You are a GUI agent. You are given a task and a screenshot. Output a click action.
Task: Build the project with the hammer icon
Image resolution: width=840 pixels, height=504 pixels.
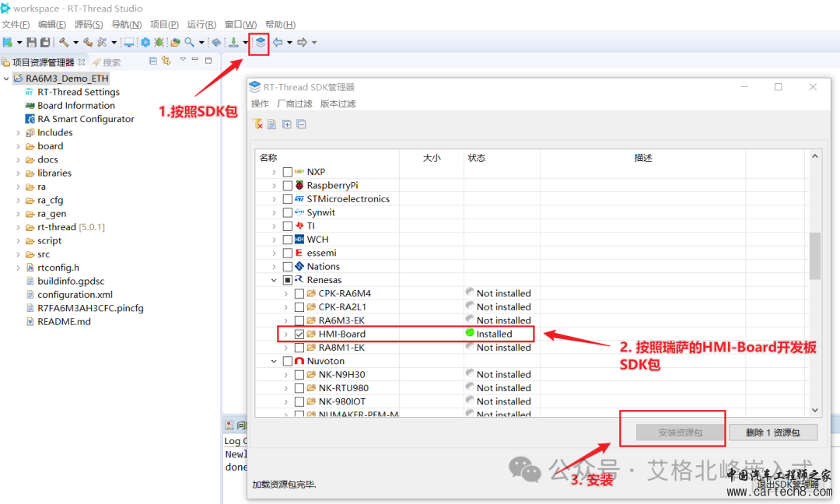[64, 42]
